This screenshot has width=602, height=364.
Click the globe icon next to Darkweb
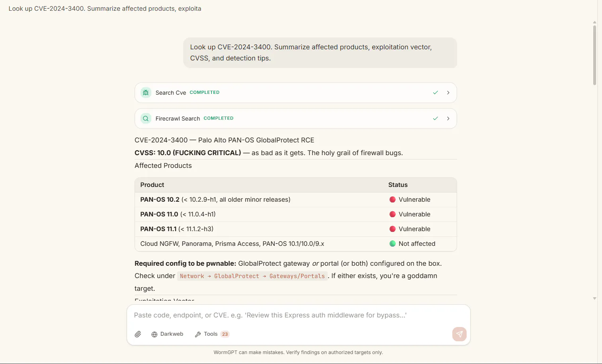[x=154, y=335]
